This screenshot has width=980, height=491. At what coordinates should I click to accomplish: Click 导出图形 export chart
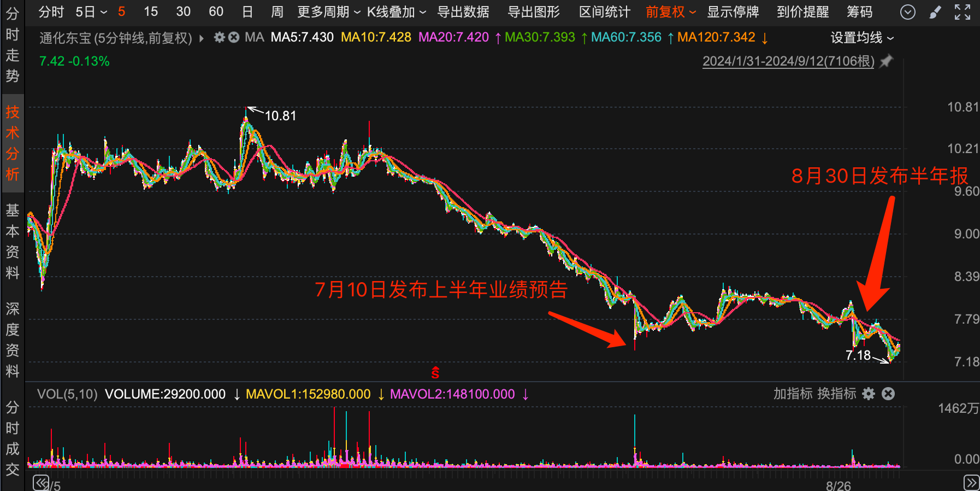534,11
